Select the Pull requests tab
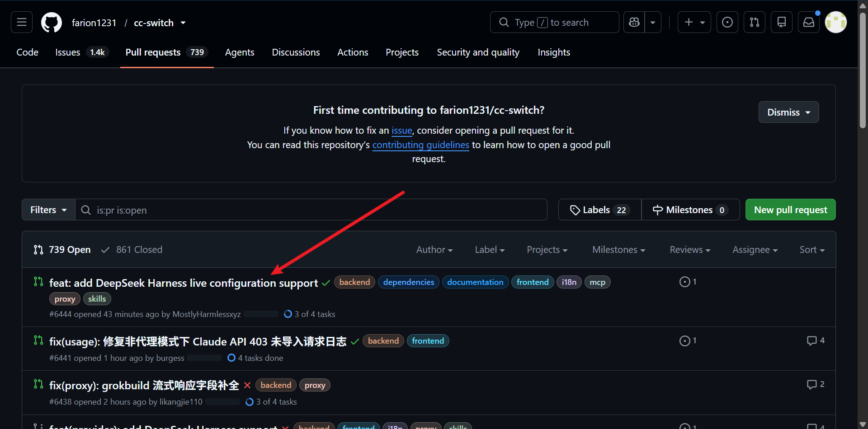The image size is (868, 429). coord(167,52)
